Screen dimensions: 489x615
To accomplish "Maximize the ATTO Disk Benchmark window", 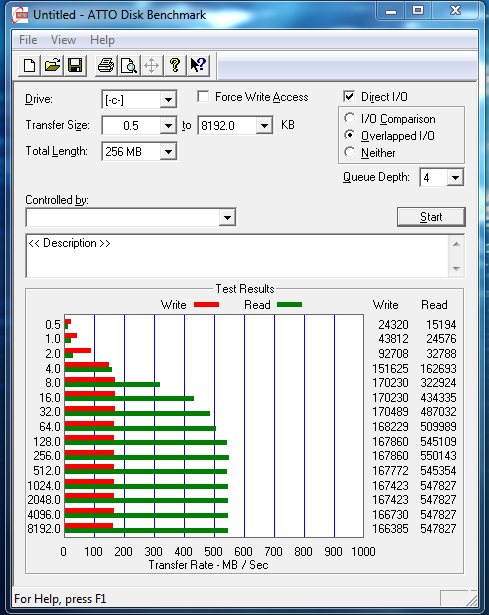I will [418, 11].
